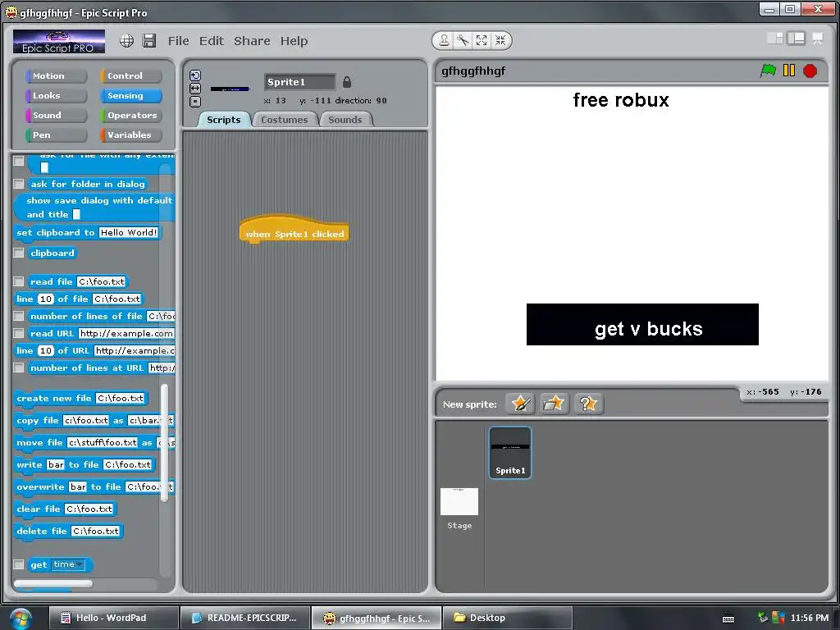Check the 'get time' reporter box
Image resolution: width=840 pixels, height=630 pixels.
19,564
